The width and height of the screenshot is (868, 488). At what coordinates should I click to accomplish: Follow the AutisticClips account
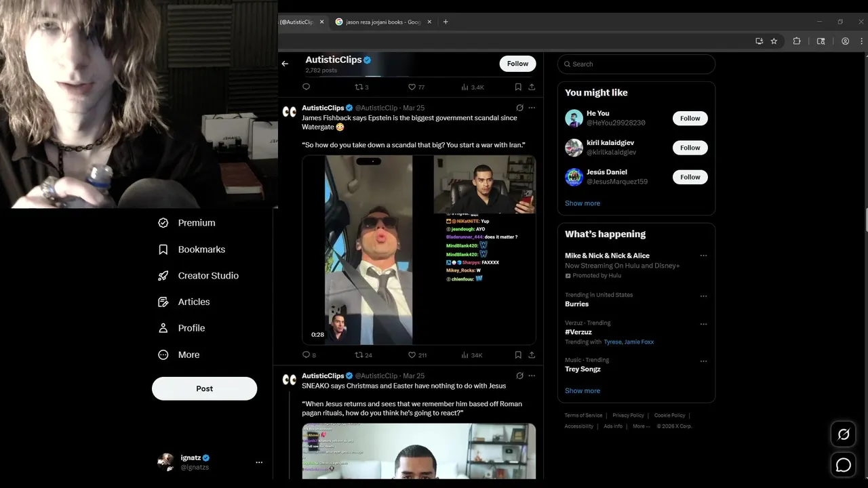pyautogui.click(x=517, y=64)
